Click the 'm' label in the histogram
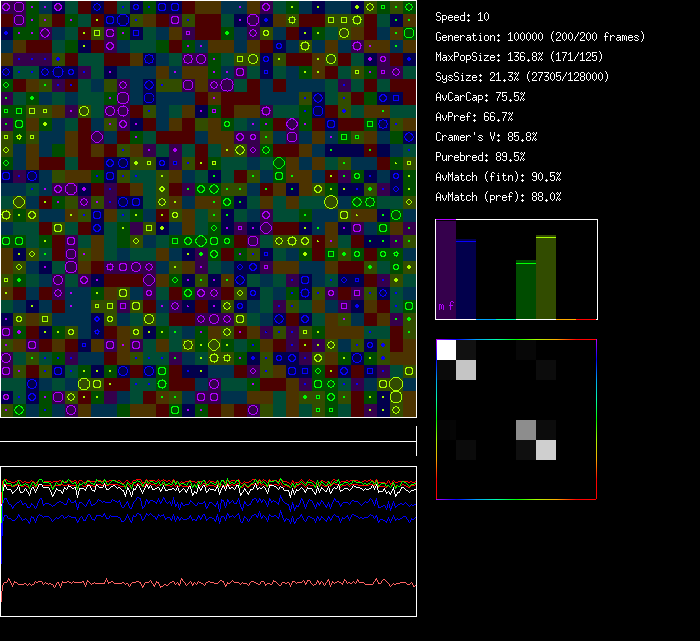This screenshot has height=641, width=700. pyautogui.click(x=442, y=306)
